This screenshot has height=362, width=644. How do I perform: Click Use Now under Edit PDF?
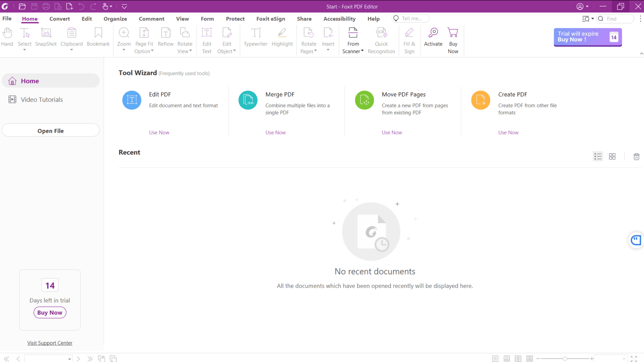tap(159, 132)
